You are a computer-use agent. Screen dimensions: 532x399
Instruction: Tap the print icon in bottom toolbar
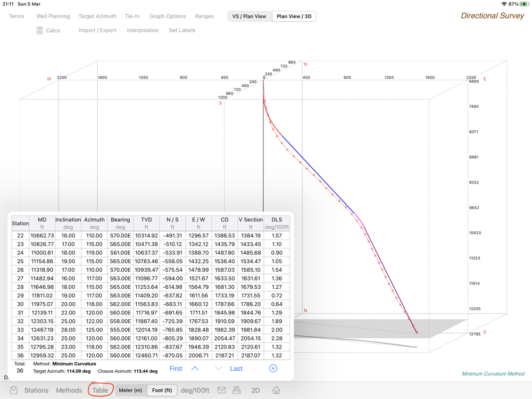point(237,390)
